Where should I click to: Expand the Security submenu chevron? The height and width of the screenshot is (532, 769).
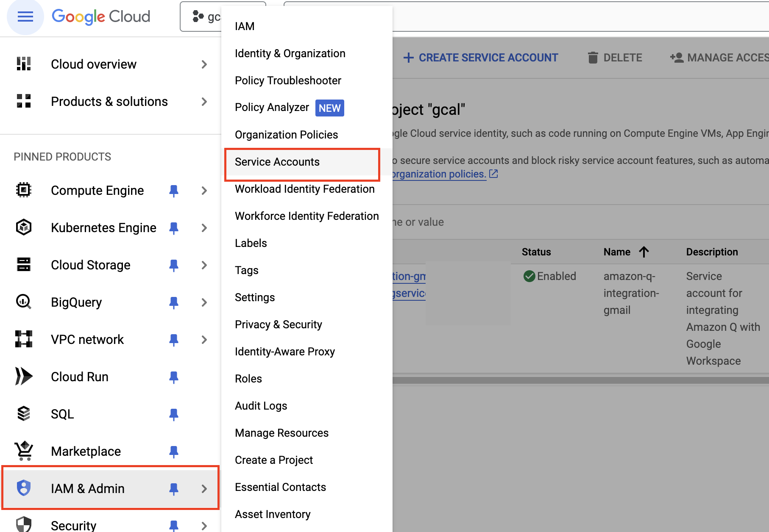[204, 526]
